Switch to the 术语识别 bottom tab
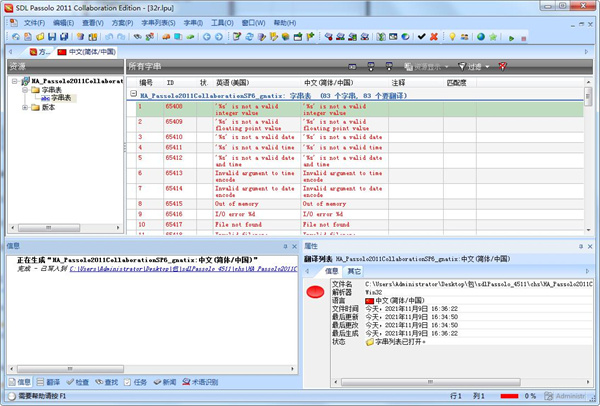The image size is (600, 406). coord(201,382)
